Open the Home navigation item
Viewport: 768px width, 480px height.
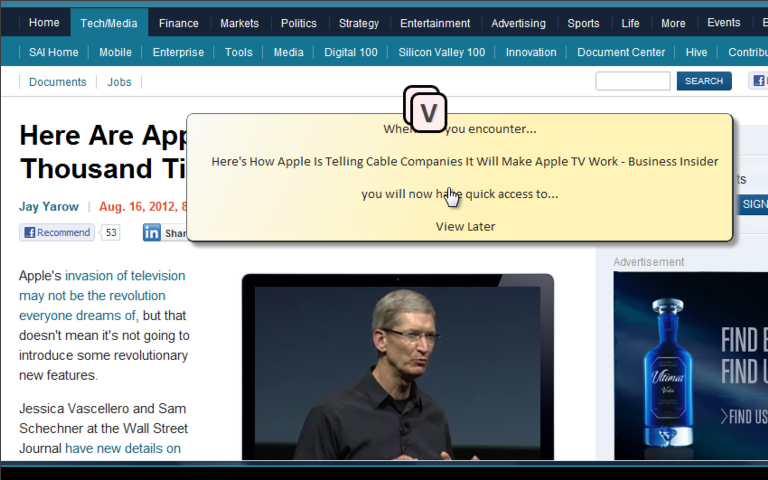coord(44,23)
